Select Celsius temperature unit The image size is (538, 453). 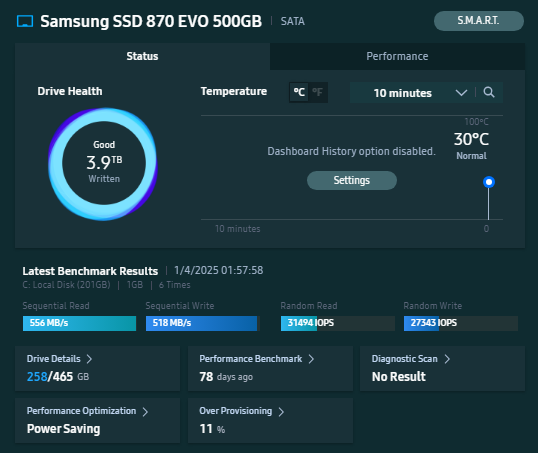[299, 92]
